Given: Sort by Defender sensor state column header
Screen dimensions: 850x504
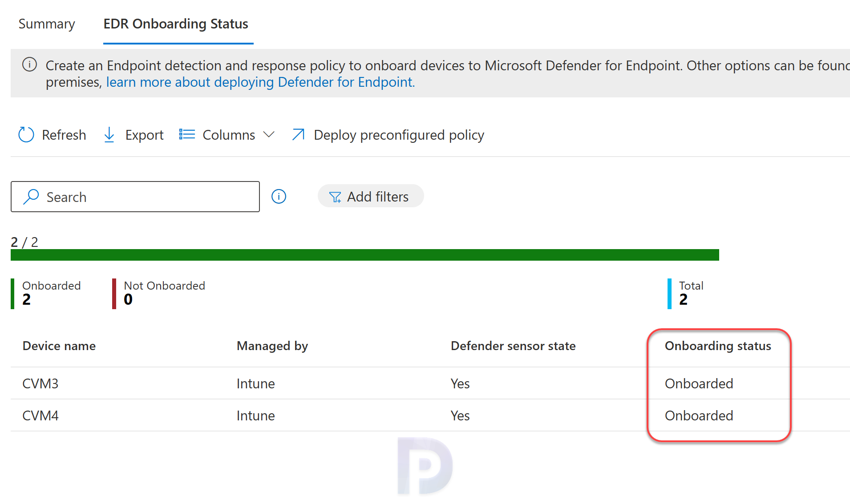Looking at the screenshot, I should pyautogui.click(x=513, y=346).
